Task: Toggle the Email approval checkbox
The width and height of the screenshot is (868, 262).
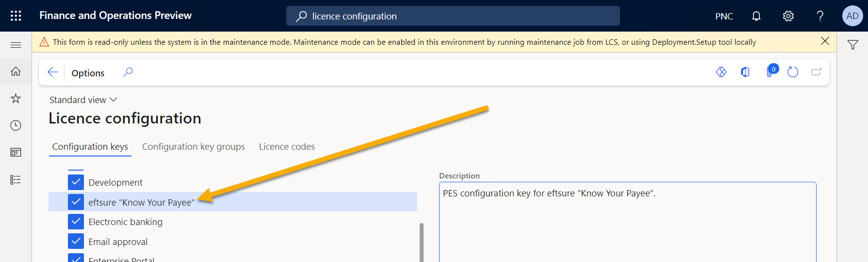Action: 76,242
